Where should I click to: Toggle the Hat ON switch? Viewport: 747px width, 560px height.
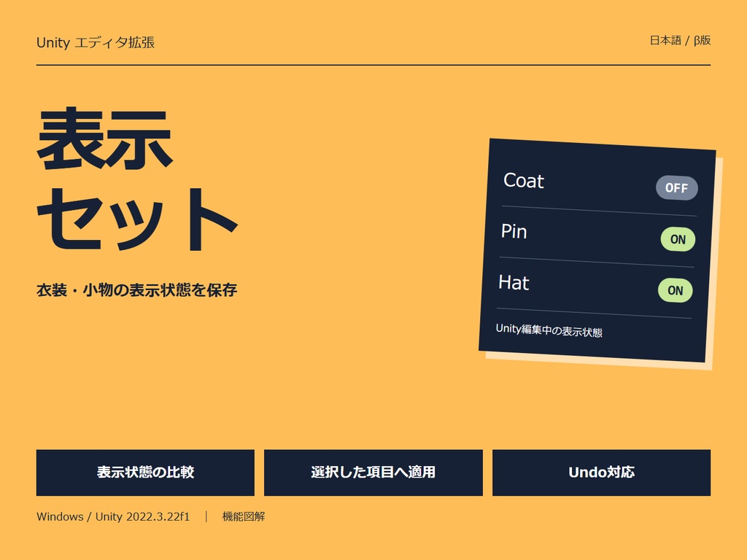pos(675,290)
